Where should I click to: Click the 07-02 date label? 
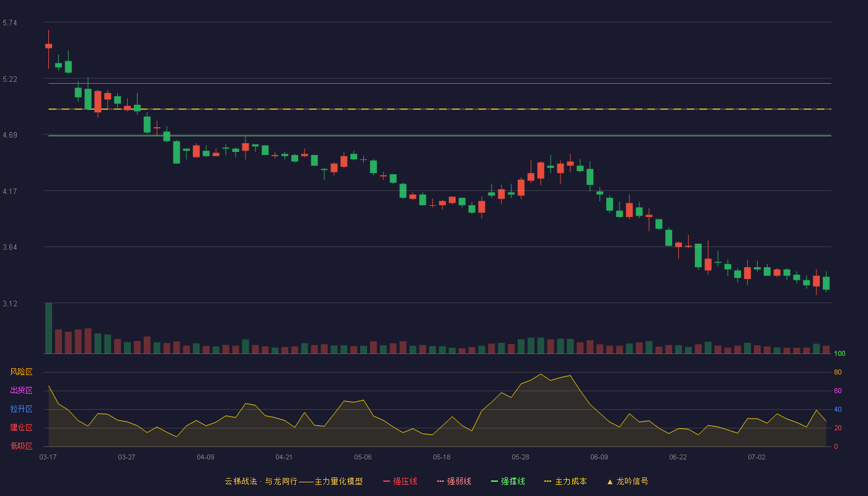click(x=756, y=457)
